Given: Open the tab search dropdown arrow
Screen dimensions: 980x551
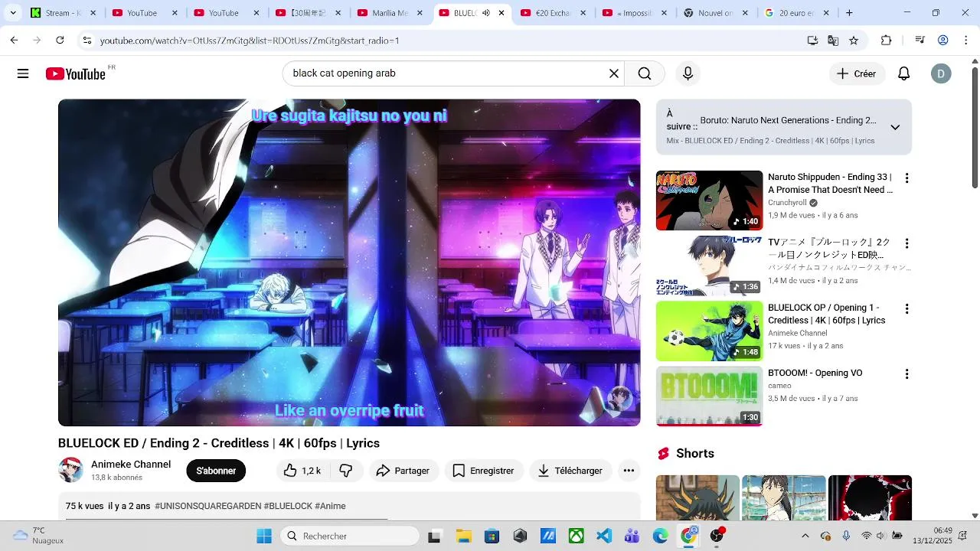Looking at the screenshot, I should pyautogui.click(x=13, y=13).
